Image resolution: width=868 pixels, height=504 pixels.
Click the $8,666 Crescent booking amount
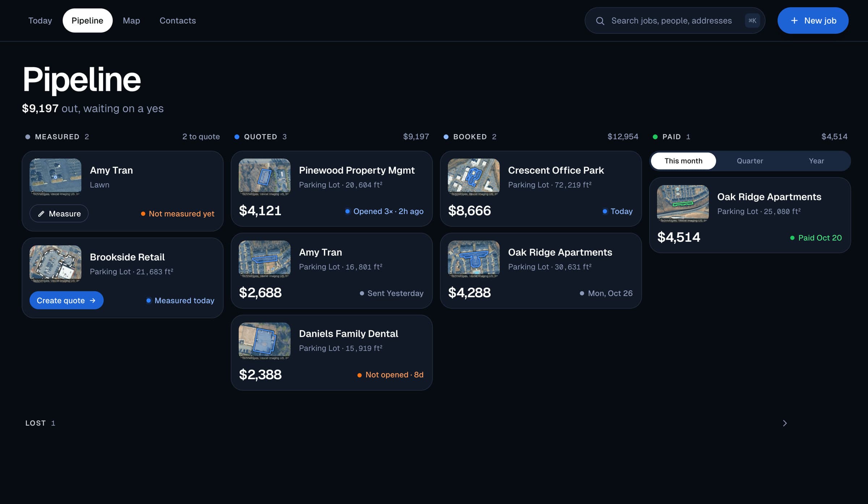(469, 211)
